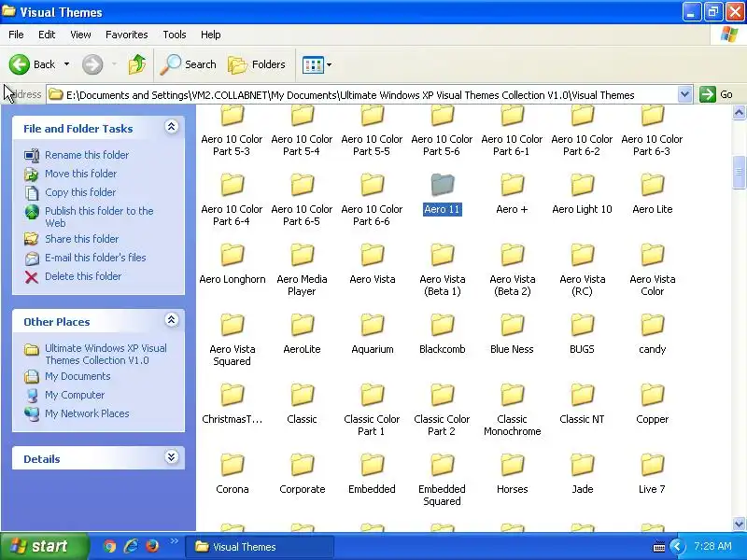The image size is (747, 560).
Task: Open the Search pane
Action: [189, 64]
